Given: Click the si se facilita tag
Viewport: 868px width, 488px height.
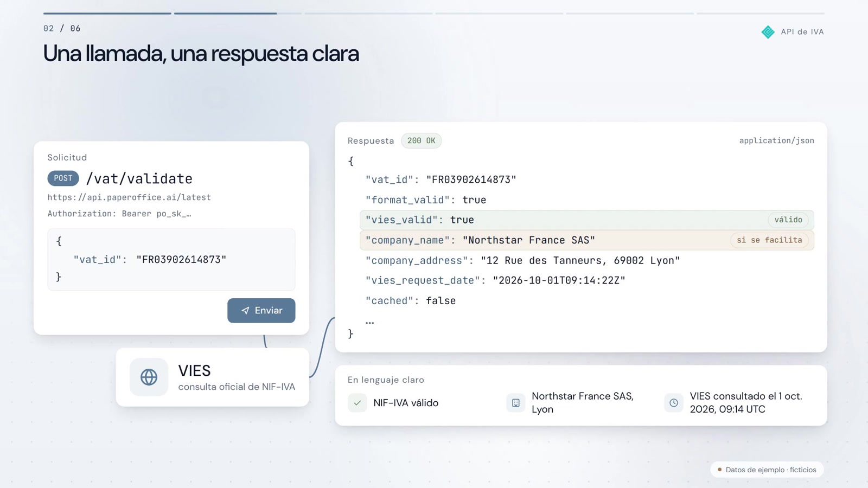Looking at the screenshot, I should [769, 240].
